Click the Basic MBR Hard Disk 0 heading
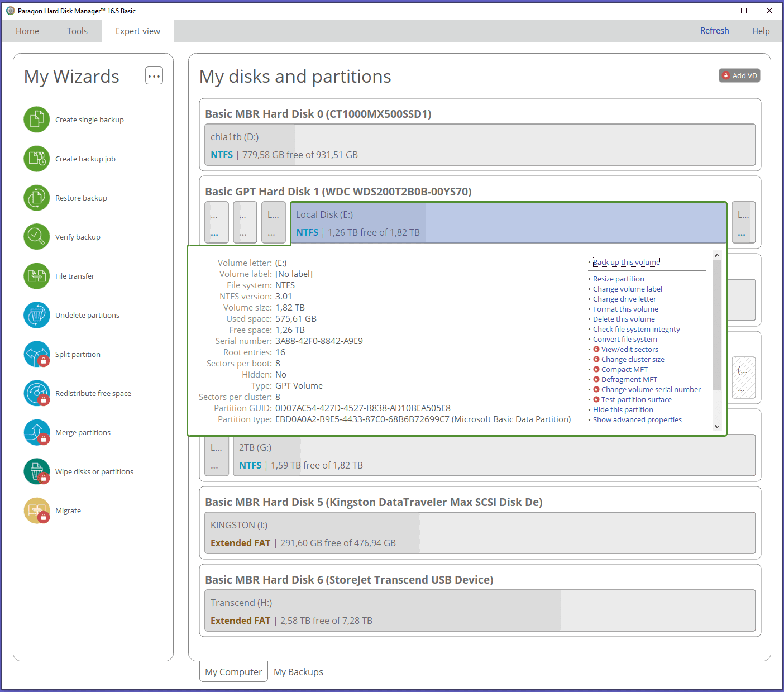This screenshot has width=784, height=692. pos(318,114)
